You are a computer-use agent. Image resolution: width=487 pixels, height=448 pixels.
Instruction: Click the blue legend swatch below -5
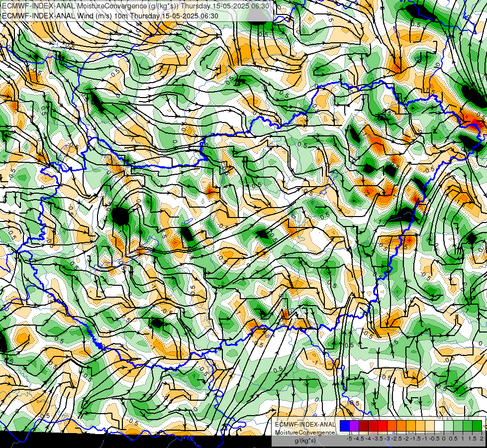click(345, 426)
